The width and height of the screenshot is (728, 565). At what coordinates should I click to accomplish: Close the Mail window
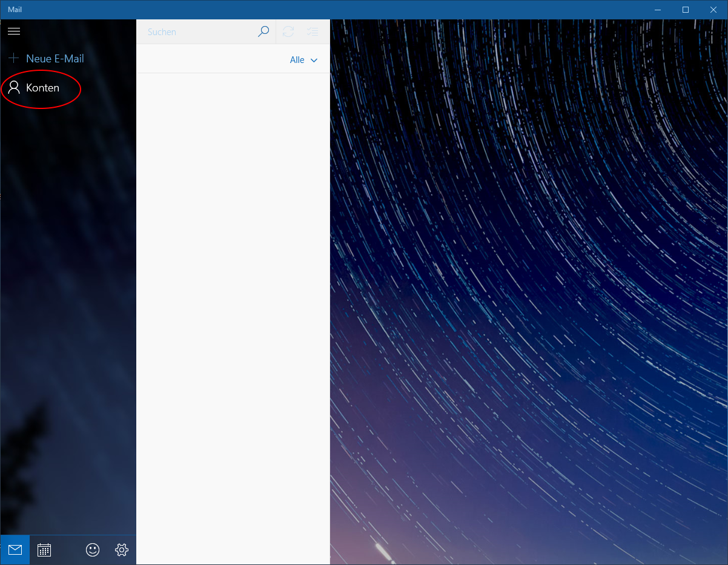[x=713, y=10]
